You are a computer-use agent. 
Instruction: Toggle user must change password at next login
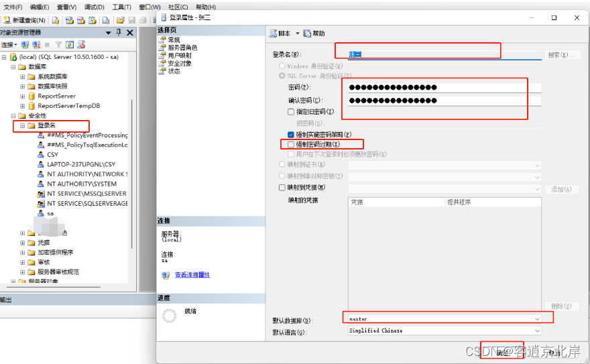(291, 154)
